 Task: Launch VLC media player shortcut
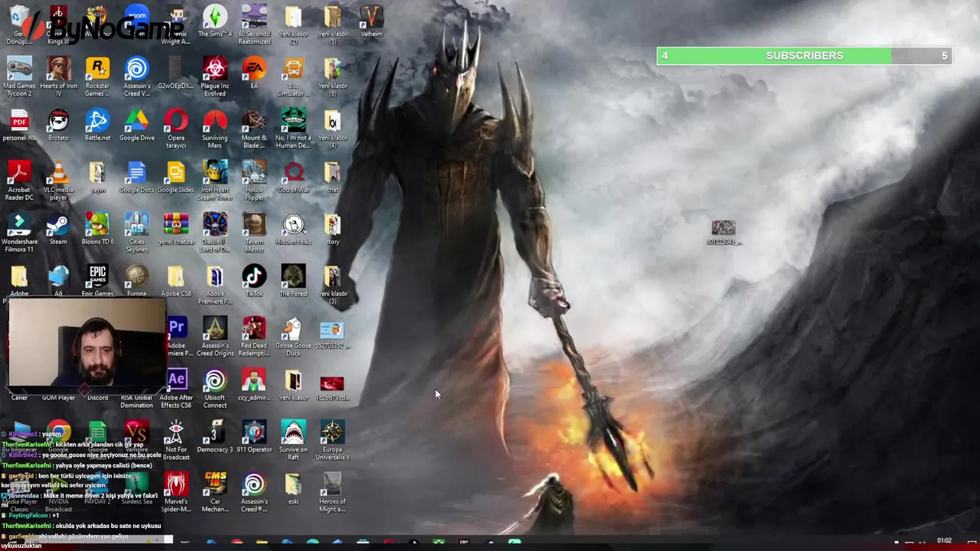click(58, 181)
